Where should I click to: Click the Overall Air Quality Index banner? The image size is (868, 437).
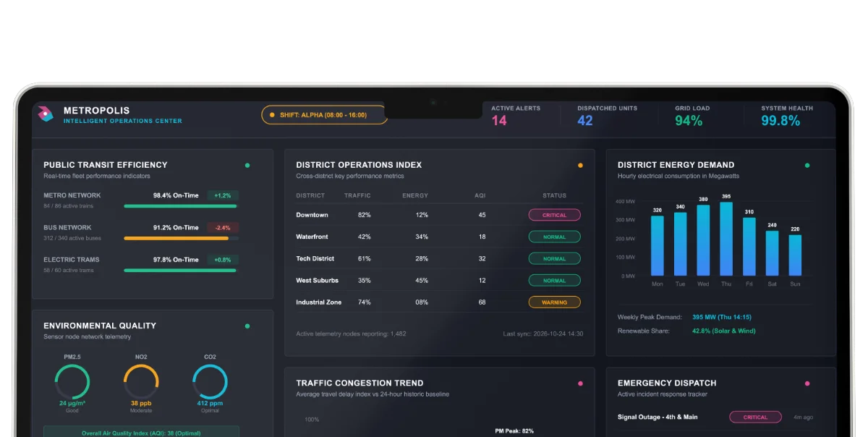(x=141, y=433)
